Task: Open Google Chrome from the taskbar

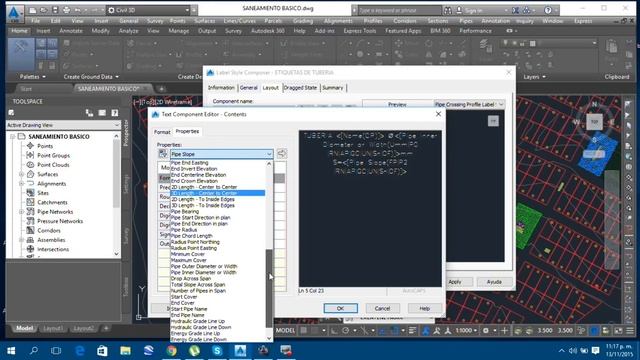Action: [x=172, y=351]
